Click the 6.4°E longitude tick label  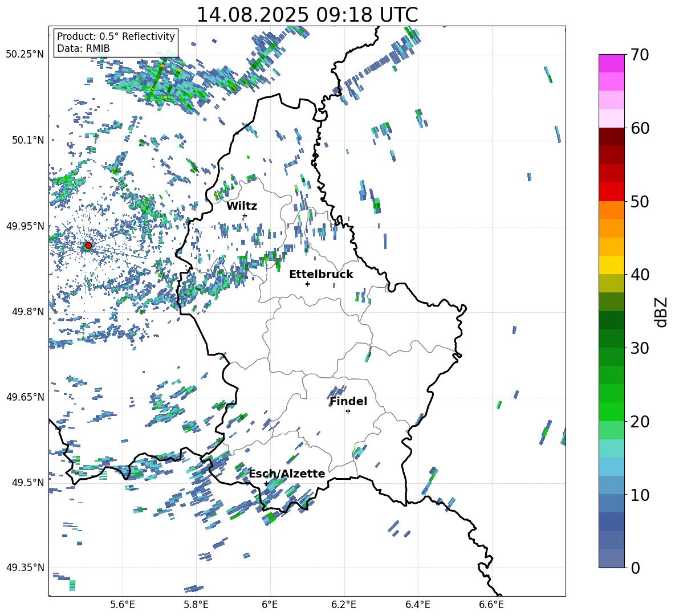(417, 605)
